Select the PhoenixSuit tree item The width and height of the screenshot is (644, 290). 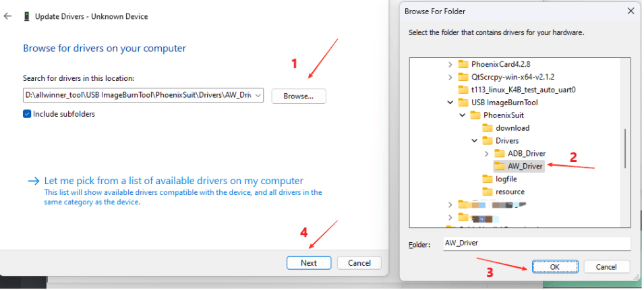506,115
